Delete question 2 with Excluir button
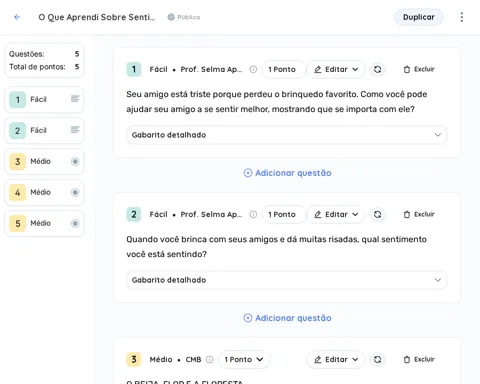 (419, 214)
